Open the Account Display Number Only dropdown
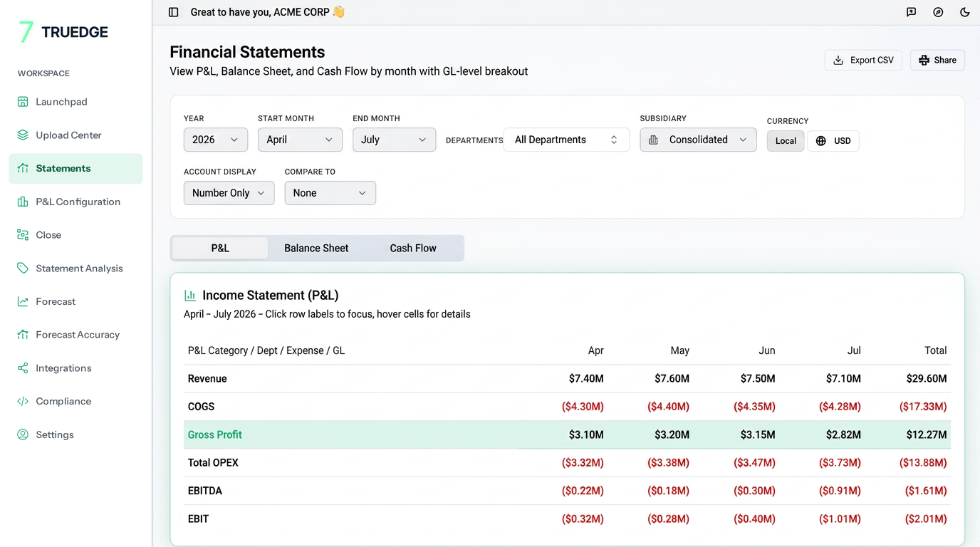Viewport: 980px width, 547px height. tap(229, 193)
